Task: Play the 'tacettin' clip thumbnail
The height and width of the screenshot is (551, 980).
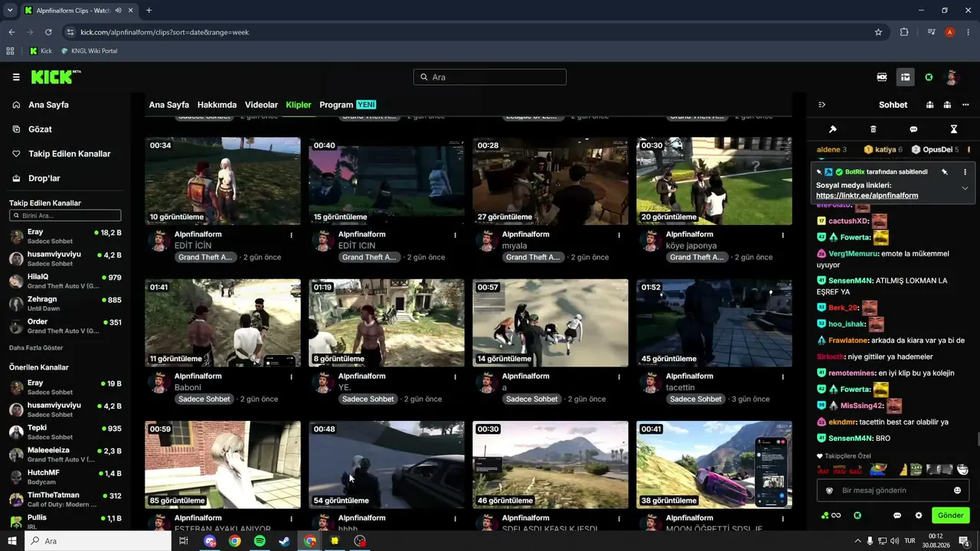Action: click(x=714, y=323)
